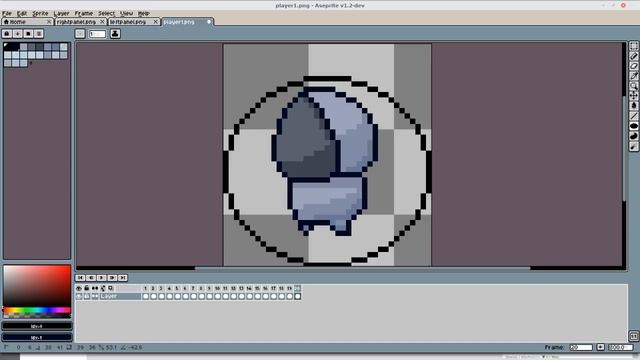Click the lower background color indicator bar
This screenshot has height=360, width=640.
(37, 337)
